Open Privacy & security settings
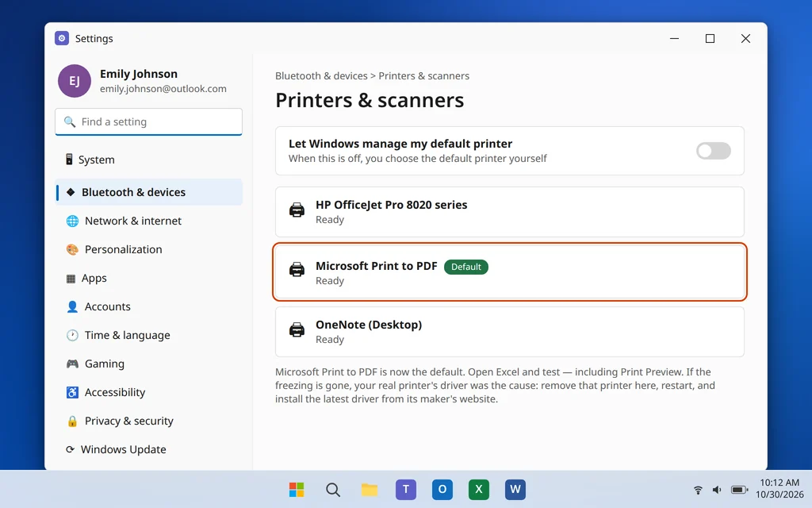This screenshot has height=508, width=812. click(148, 421)
